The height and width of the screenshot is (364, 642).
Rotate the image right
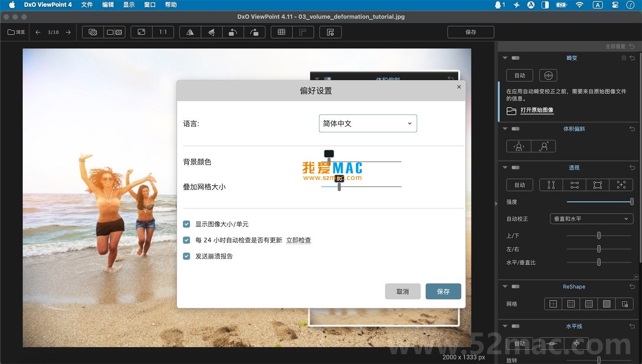(x=254, y=32)
